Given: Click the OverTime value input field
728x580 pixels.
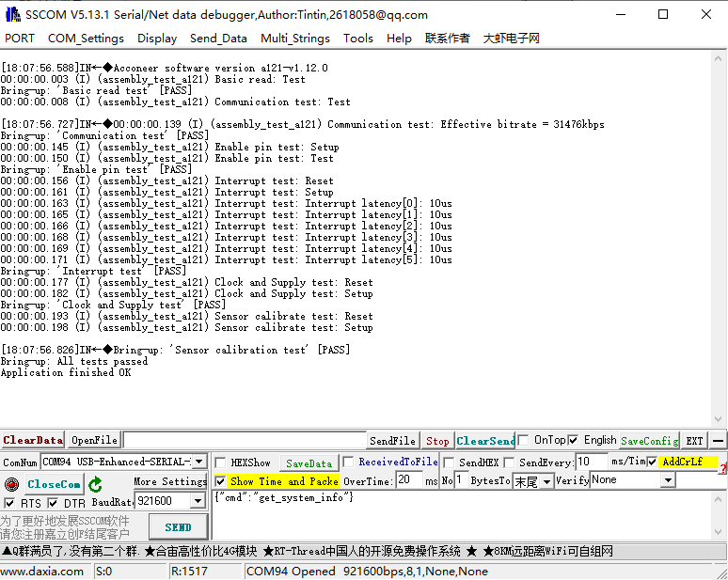Looking at the screenshot, I should [x=408, y=480].
